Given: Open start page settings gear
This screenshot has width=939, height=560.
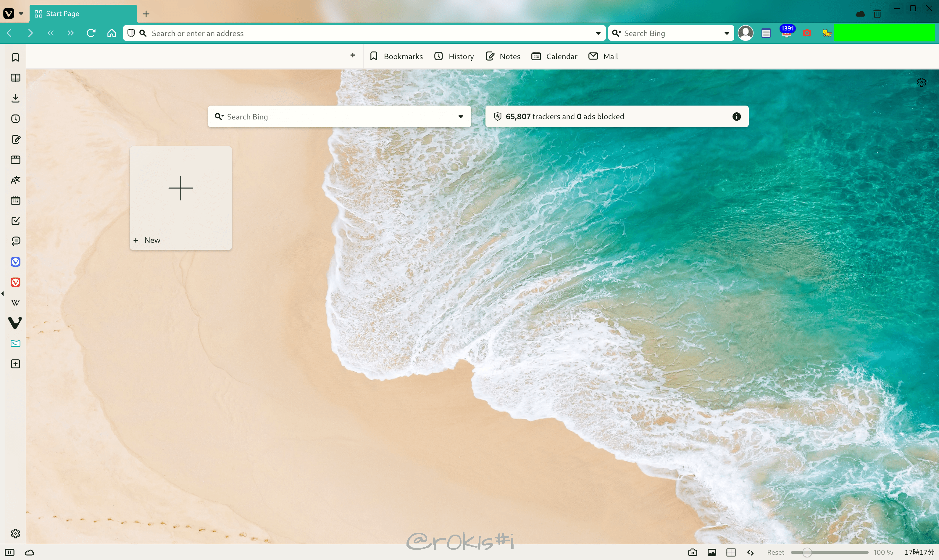Looking at the screenshot, I should (921, 82).
